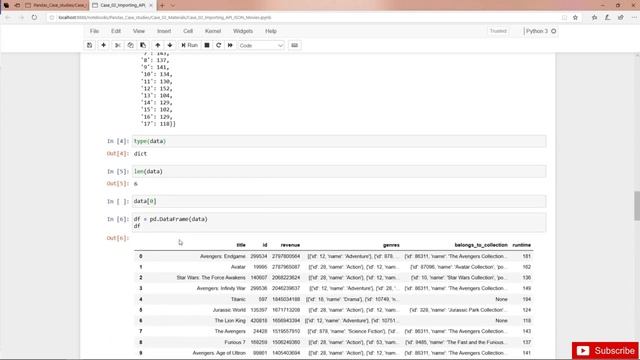640x360 pixels.
Task: Click the runtime column header
Action: tap(522, 245)
